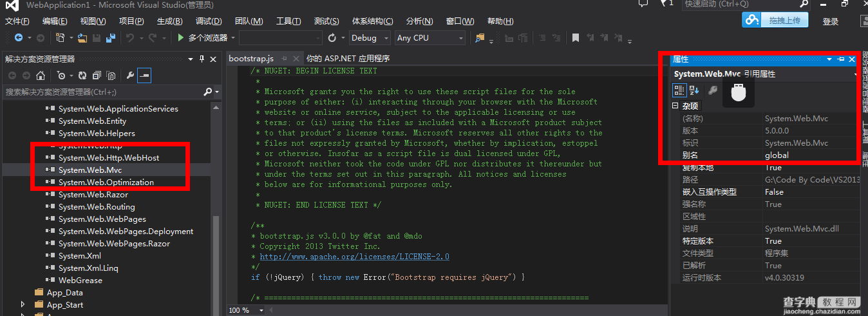868x316 pixels.
Task: Click the Categorized view icon in Properties
Action: (x=679, y=90)
